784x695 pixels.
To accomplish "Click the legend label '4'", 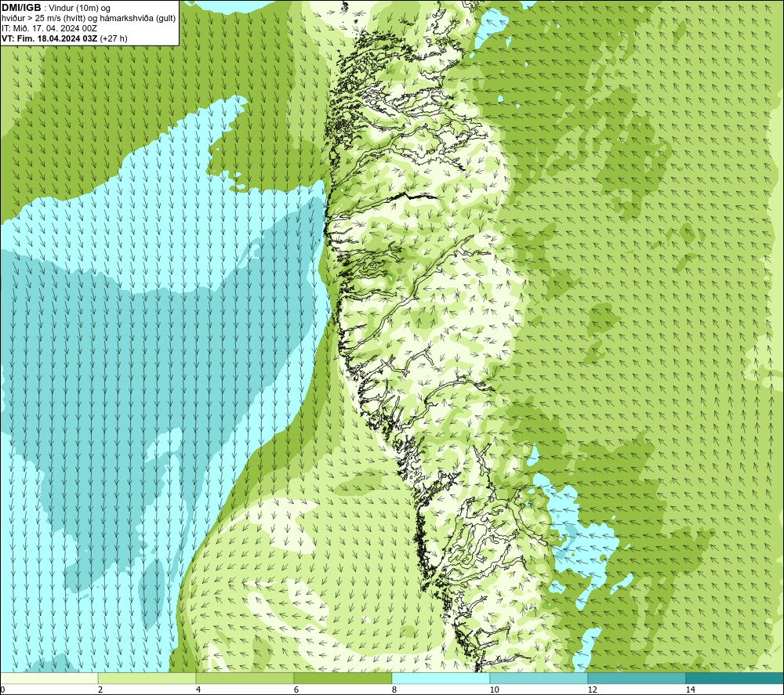I will (198, 690).
